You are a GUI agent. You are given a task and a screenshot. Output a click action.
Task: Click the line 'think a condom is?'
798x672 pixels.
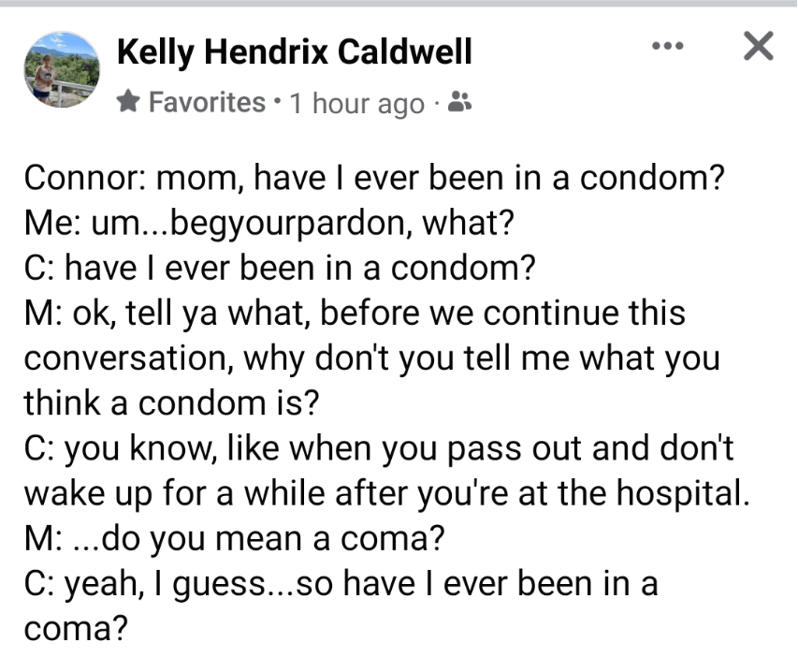coord(171,403)
